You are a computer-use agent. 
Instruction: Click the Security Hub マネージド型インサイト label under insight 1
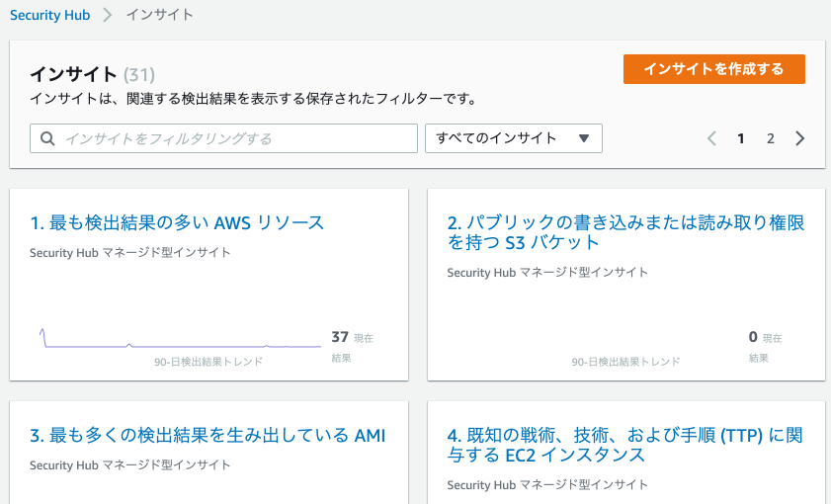tap(129, 253)
